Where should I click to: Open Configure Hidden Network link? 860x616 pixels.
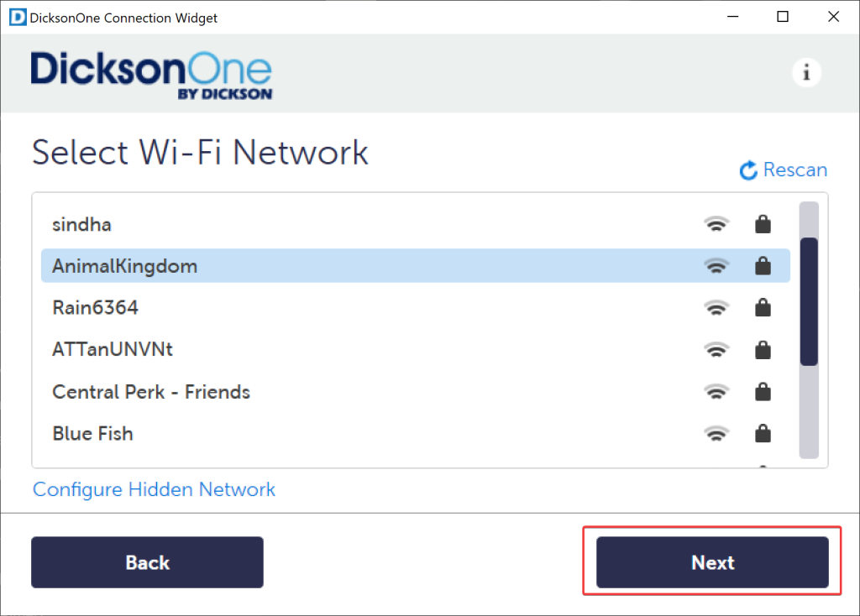pos(154,489)
